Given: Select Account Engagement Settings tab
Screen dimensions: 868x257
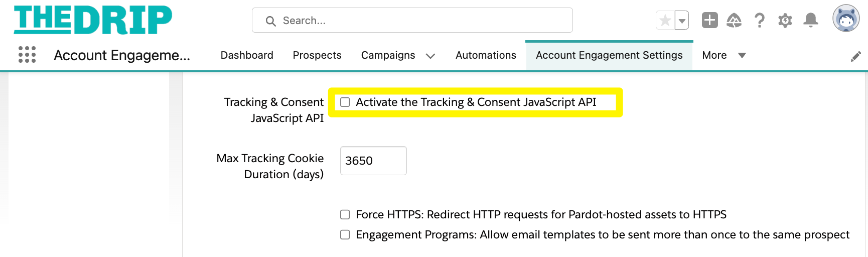Looking at the screenshot, I should click(609, 55).
